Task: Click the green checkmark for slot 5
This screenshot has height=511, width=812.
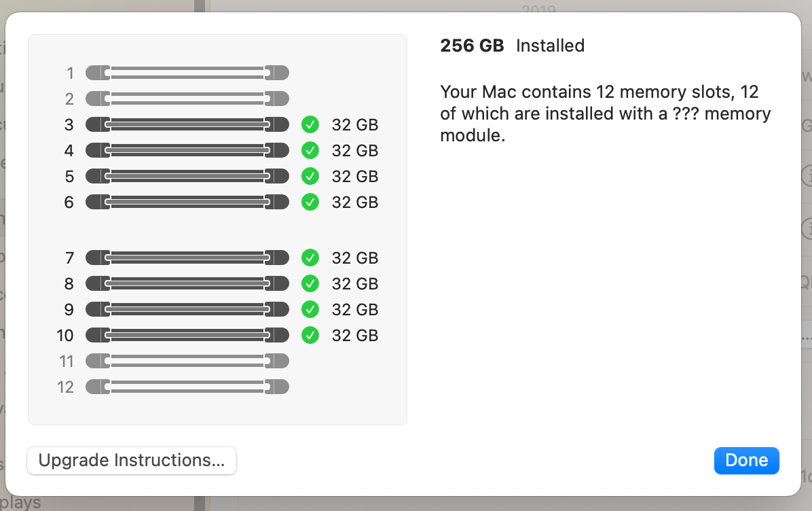Action: [x=310, y=176]
